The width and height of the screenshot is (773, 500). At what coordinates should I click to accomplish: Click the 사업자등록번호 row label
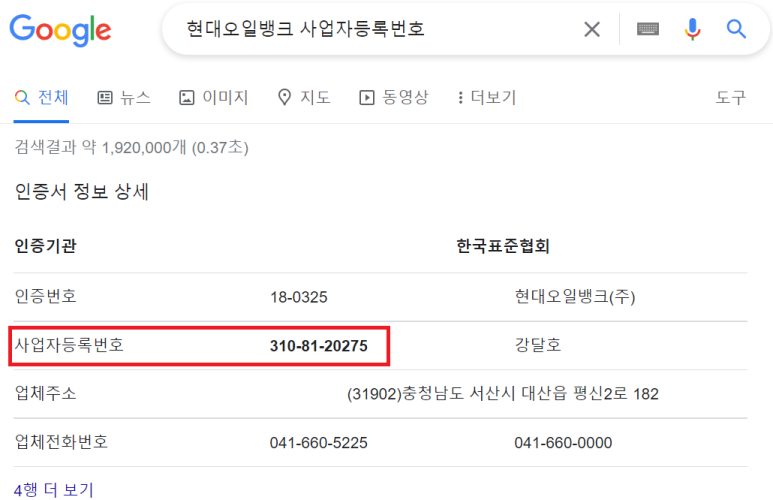69,345
